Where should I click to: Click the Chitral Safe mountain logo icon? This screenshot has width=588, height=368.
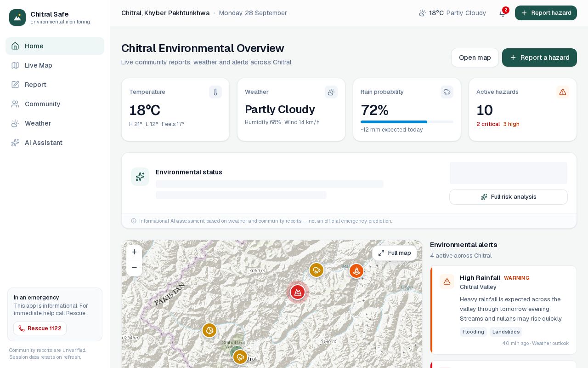click(x=17, y=17)
